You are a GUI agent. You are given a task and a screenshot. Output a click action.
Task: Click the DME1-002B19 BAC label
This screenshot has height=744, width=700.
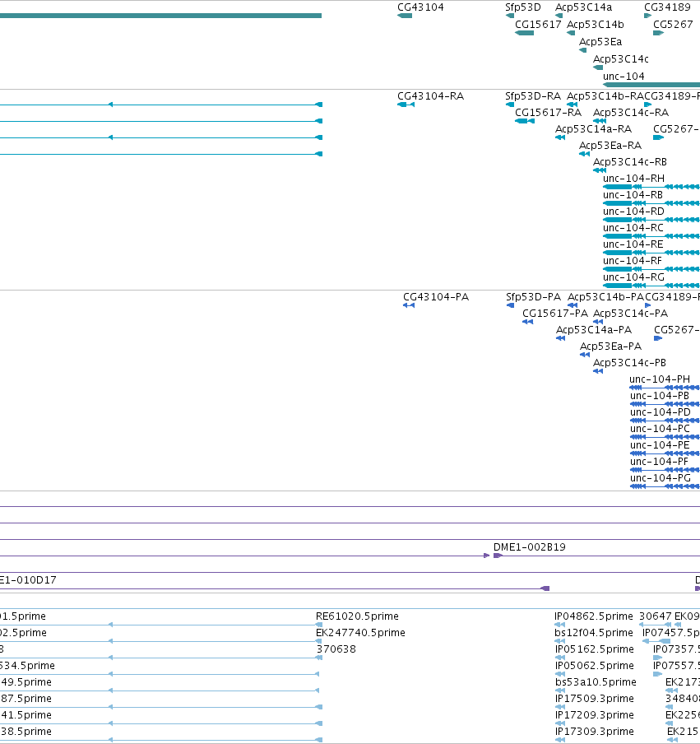click(529, 547)
